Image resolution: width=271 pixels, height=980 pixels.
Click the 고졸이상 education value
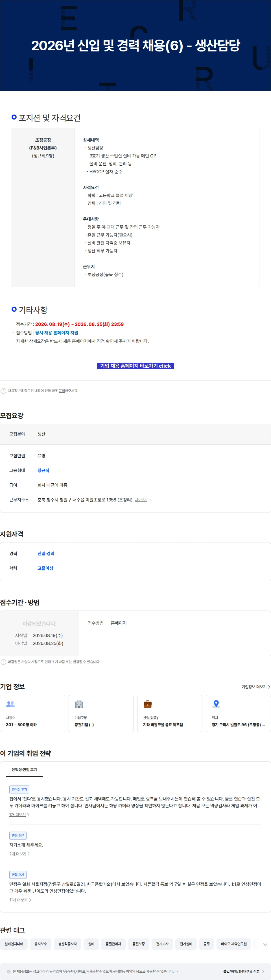[x=45, y=568]
